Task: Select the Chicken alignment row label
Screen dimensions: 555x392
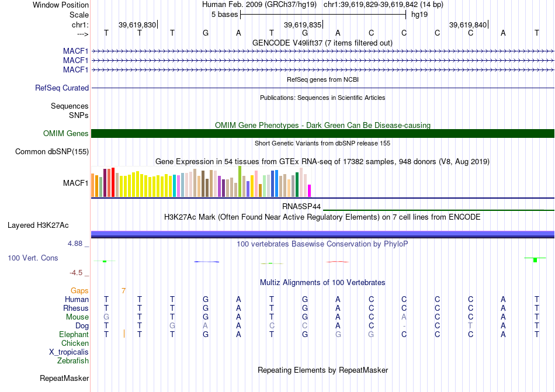Action: (x=75, y=344)
